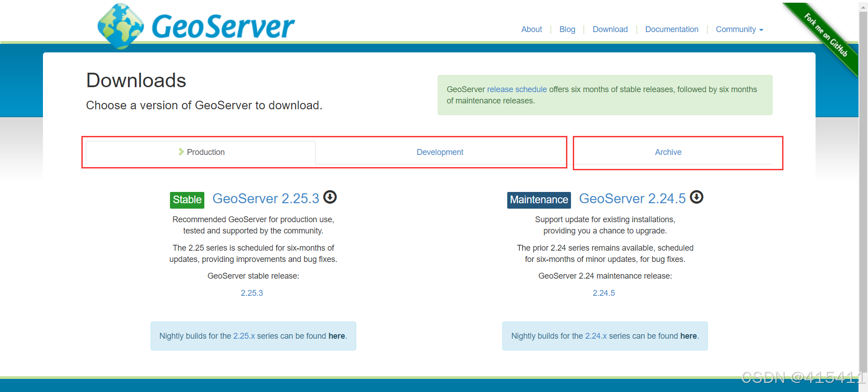Click 'here' for 2.25.x nightly builds

point(336,336)
